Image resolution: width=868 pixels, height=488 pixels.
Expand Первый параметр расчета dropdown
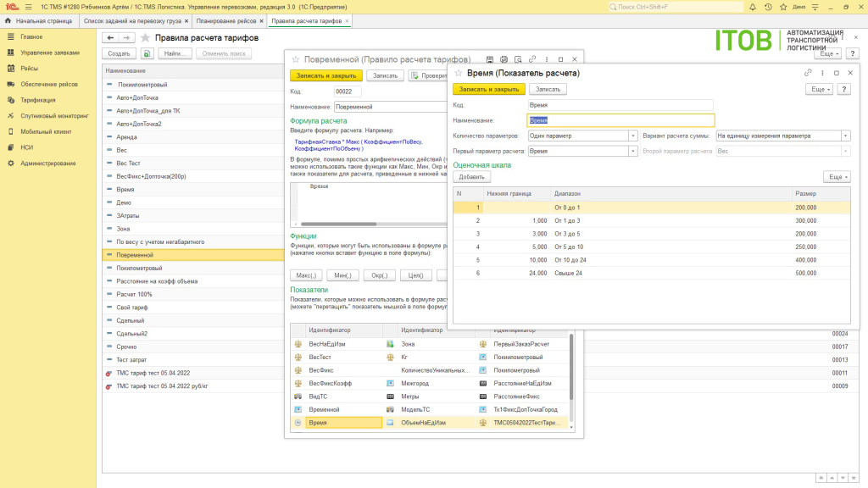[632, 151]
